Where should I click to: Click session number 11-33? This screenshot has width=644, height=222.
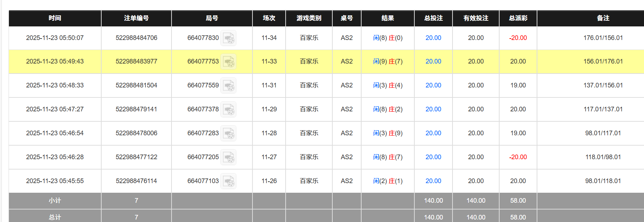tap(269, 61)
